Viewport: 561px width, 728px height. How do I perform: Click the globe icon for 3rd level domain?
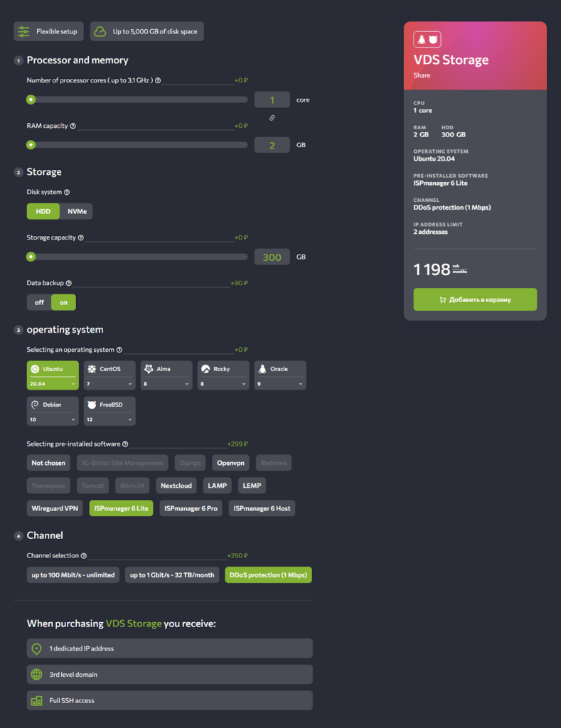[37, 675]
